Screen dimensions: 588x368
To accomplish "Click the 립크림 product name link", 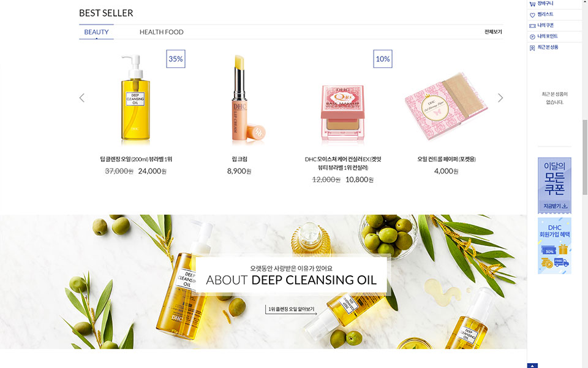I will [239, 159].
